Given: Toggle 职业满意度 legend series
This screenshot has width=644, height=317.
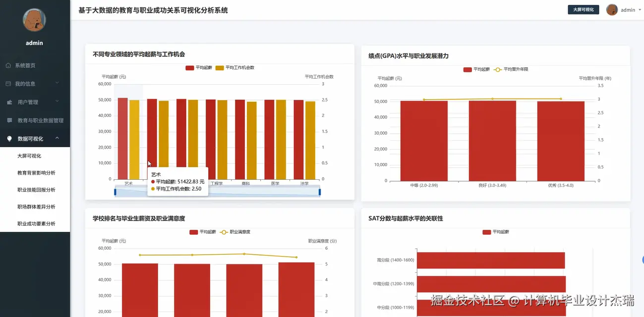Looking at the screenshot, I should click(236, 232).
